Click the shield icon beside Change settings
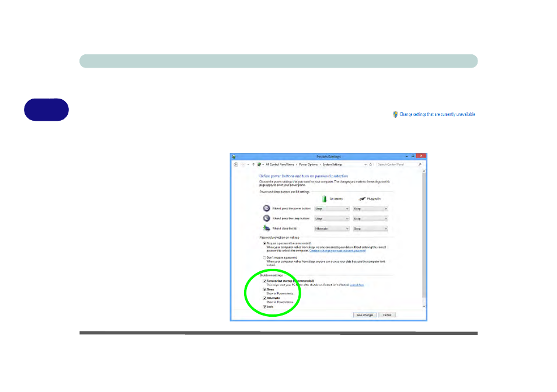557x392 pixels. tap(395, 114)
